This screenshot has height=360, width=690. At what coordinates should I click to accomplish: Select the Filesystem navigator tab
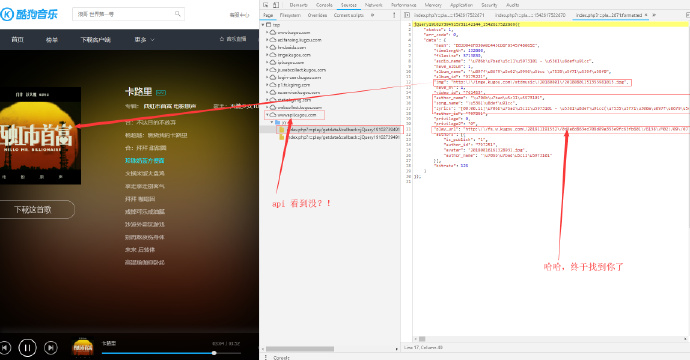(290, 15)
